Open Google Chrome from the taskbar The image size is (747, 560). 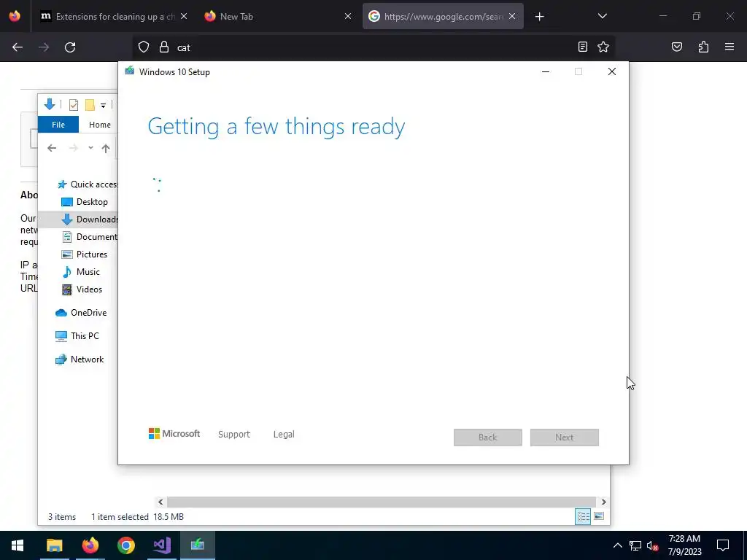(125, 545)
